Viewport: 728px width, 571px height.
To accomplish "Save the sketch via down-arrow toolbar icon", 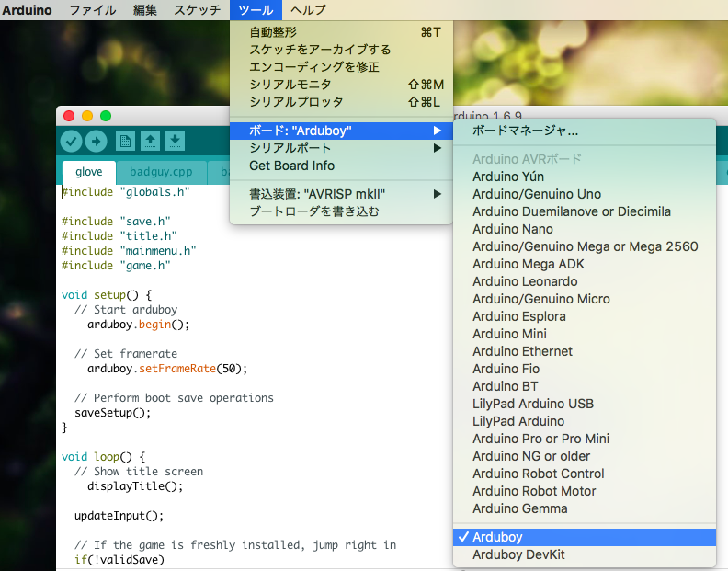I will [x=175, y=142].
